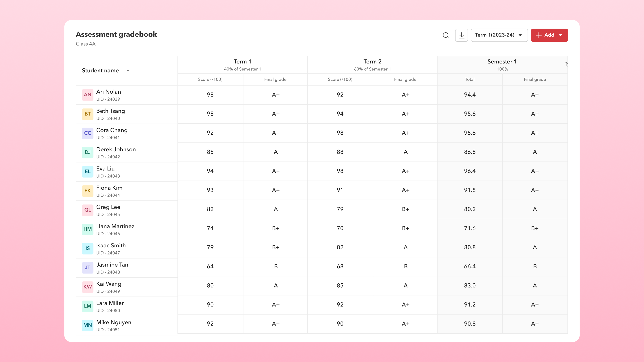Select Hana Martinez's Term 1 score cell

click(210, 228)
